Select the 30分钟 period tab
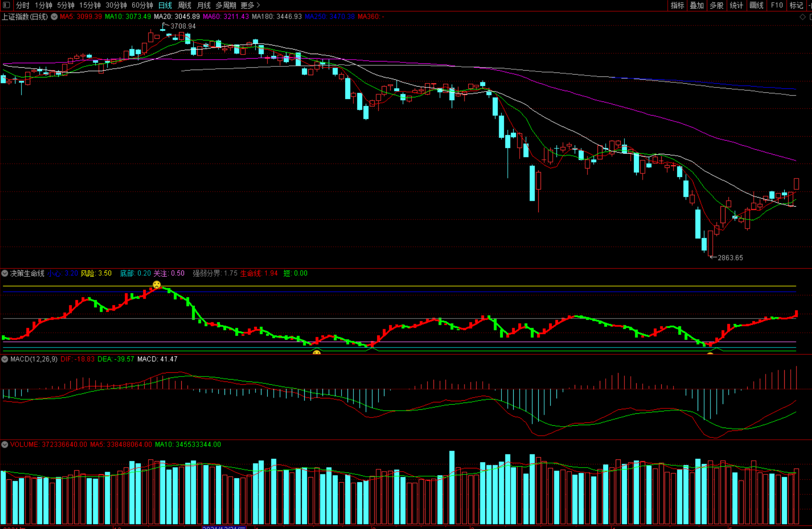Image resolution: width=812 pixels, height=529 pixels. pos(116,5)
